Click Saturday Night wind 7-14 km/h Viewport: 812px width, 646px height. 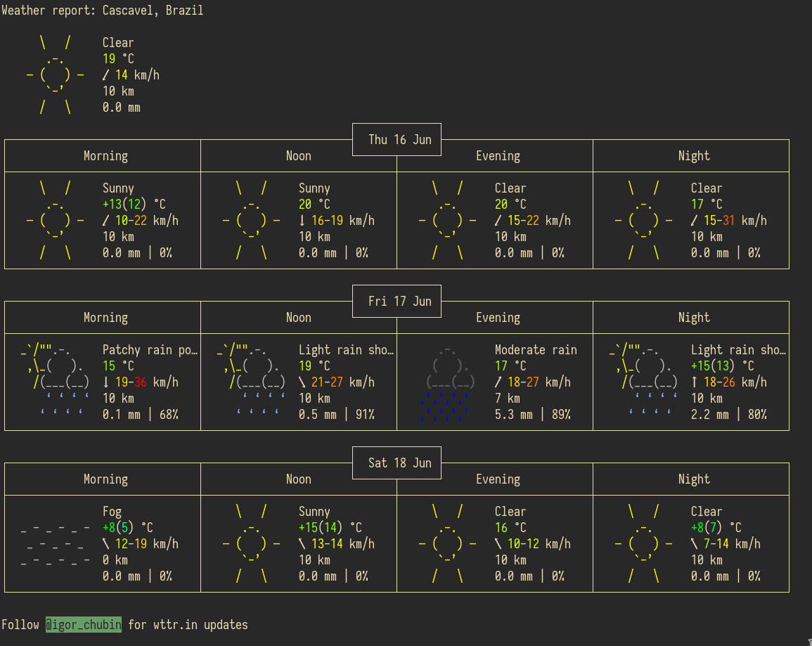click(x=726, y=544)
